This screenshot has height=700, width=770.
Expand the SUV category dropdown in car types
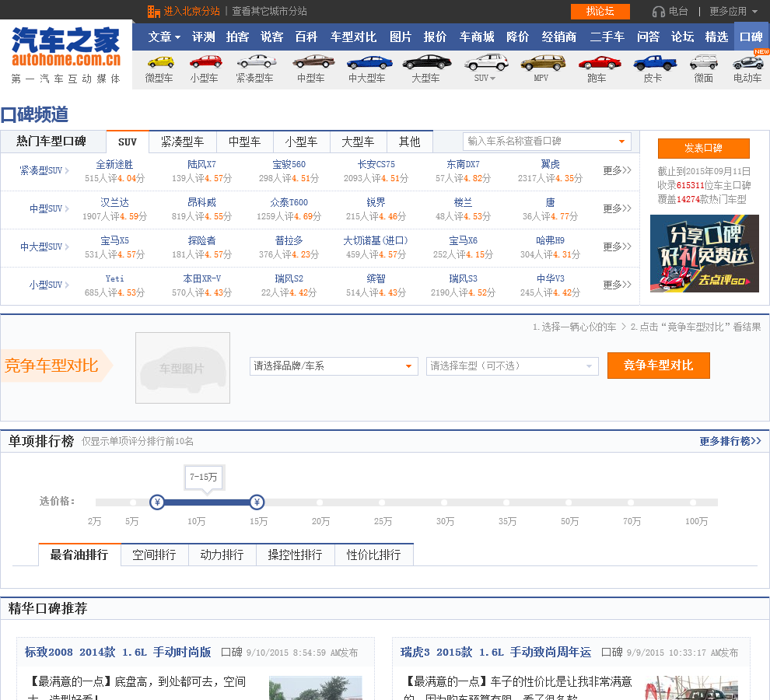(x=492, y=79)
